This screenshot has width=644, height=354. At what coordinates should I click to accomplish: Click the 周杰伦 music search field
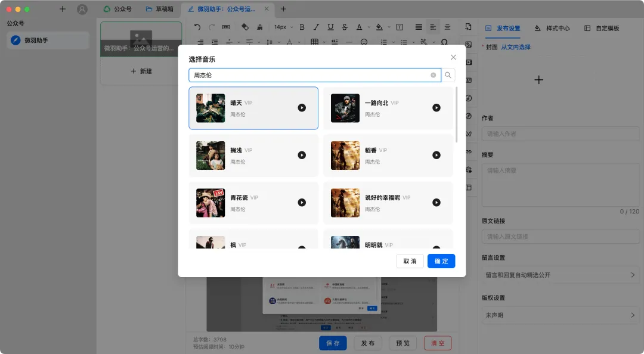pyautogui.click(x=315, y=75)
